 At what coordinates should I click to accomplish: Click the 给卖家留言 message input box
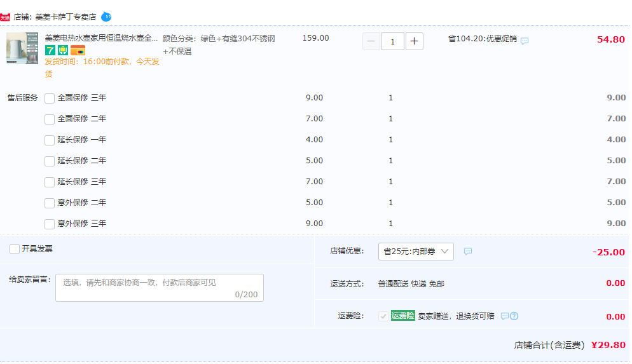(160, 288)
